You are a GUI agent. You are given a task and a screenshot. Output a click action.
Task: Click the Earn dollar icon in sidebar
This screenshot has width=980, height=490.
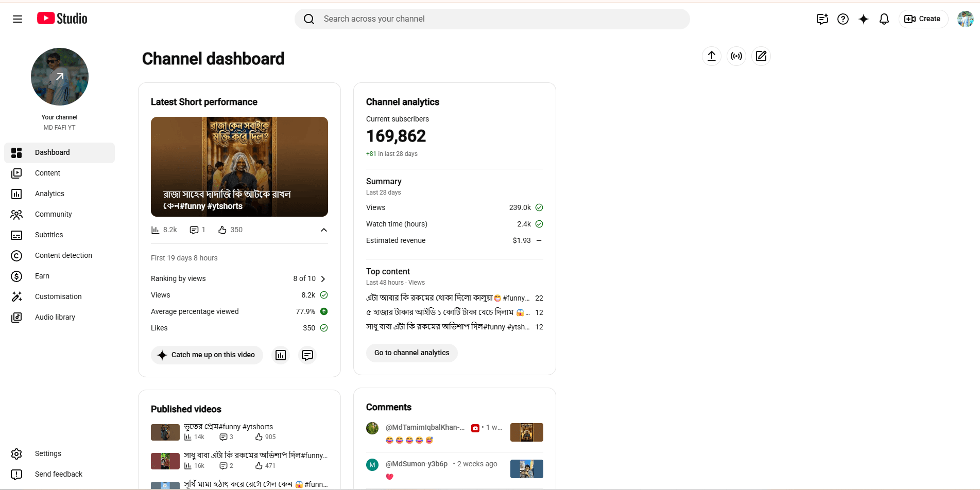(16, 276)
